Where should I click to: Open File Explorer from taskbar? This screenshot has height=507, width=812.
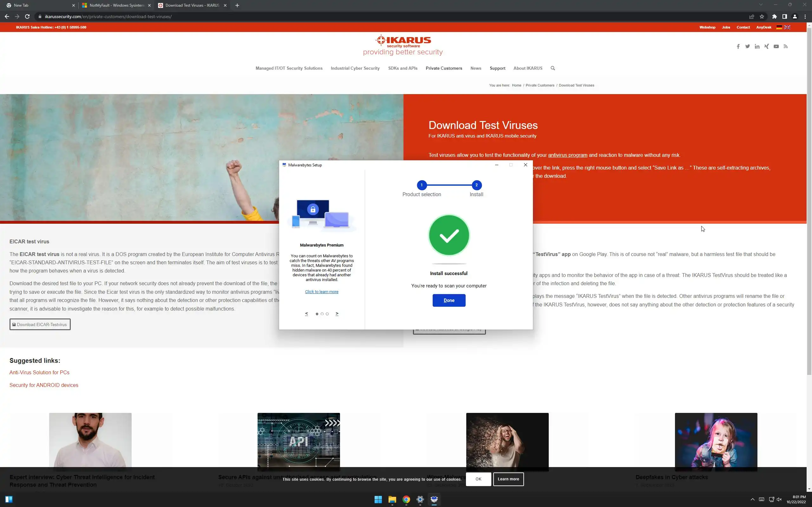[x=392, y=499]
